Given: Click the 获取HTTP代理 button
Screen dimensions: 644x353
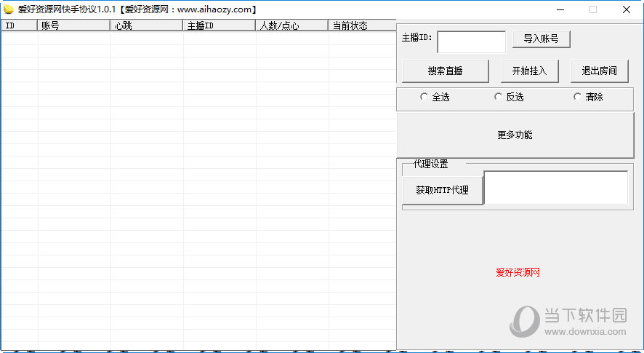Looking at the screenshot, I should pyautogui.click(x=443, y=191).
